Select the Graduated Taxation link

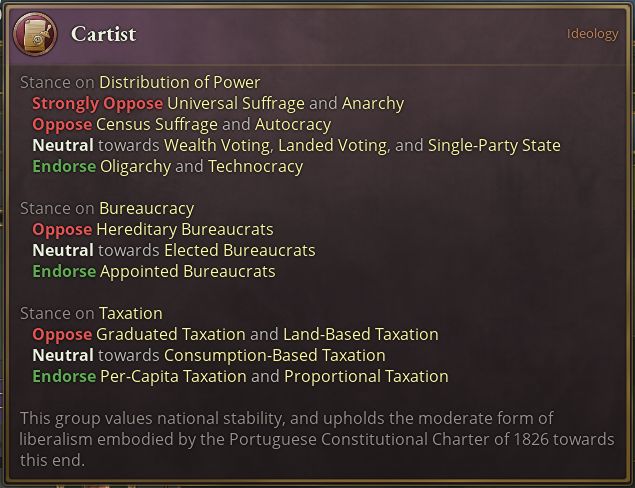(170, 334)
